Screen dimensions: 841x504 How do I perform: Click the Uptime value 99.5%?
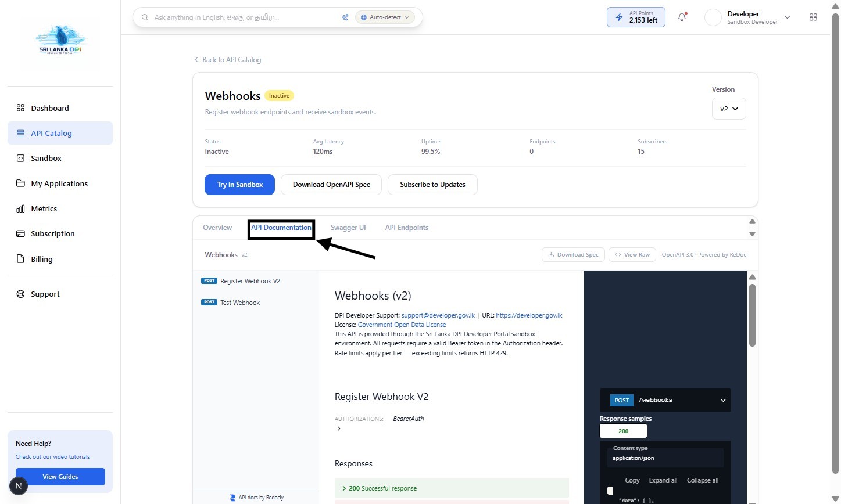point(431,152)
